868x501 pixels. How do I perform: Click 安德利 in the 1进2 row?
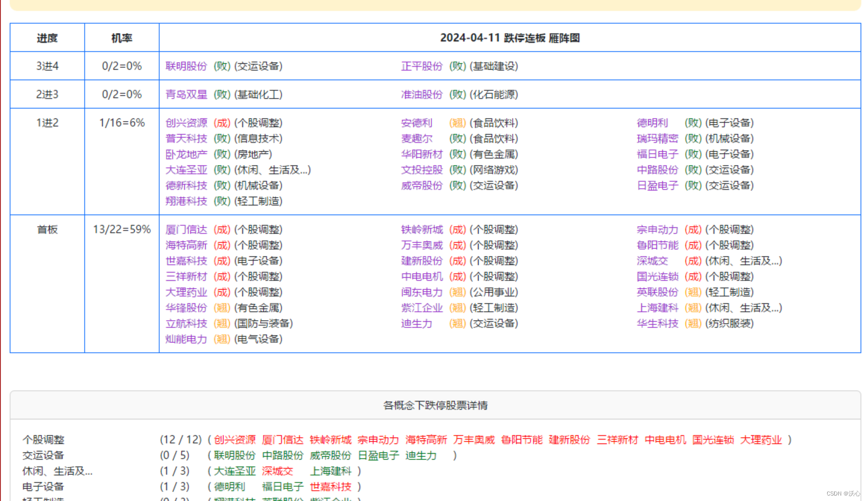click(x=417, y=123)
